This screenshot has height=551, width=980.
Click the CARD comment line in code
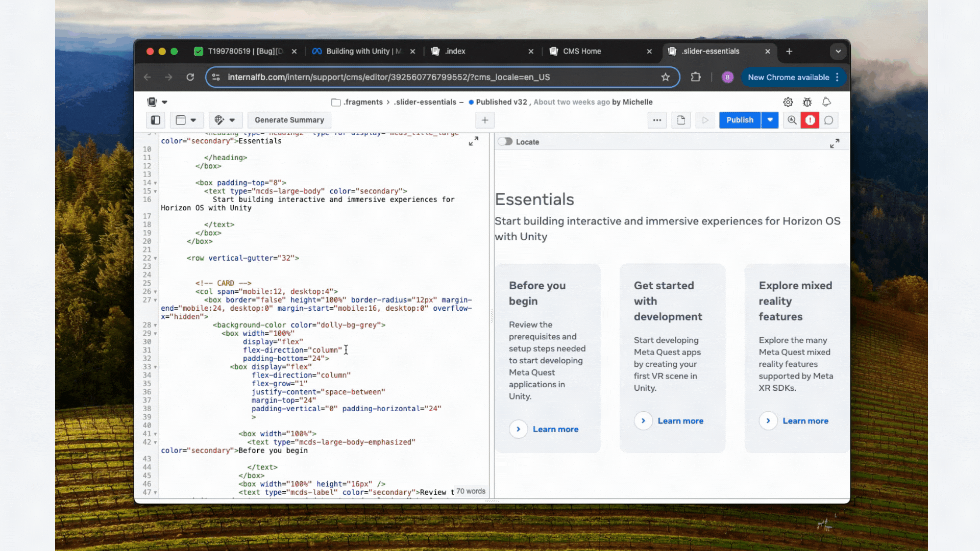[x=224, y=283]
